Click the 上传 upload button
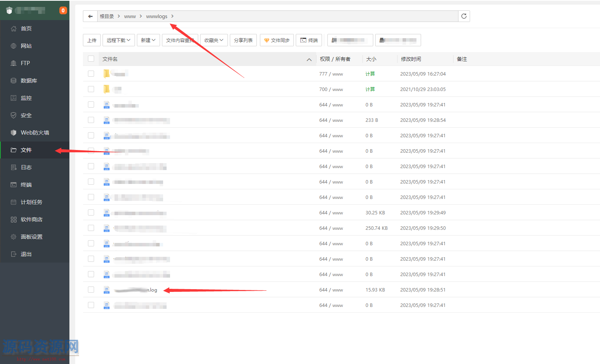Screen dimensions: 600x364 coord(92,40)
